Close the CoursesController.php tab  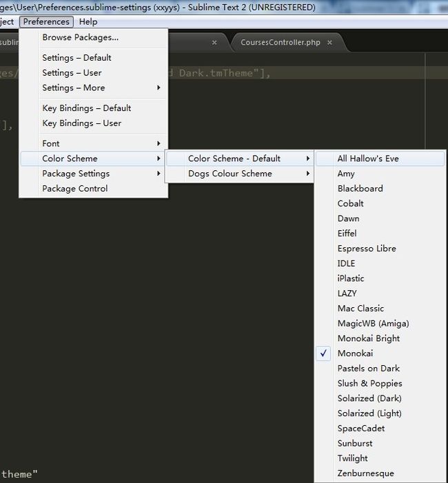pos(329,43)
